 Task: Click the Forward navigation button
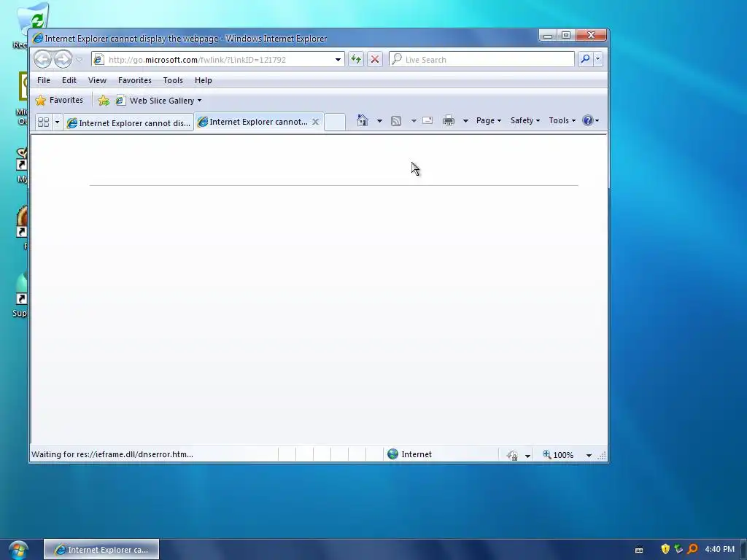click(x=63, y=60)
